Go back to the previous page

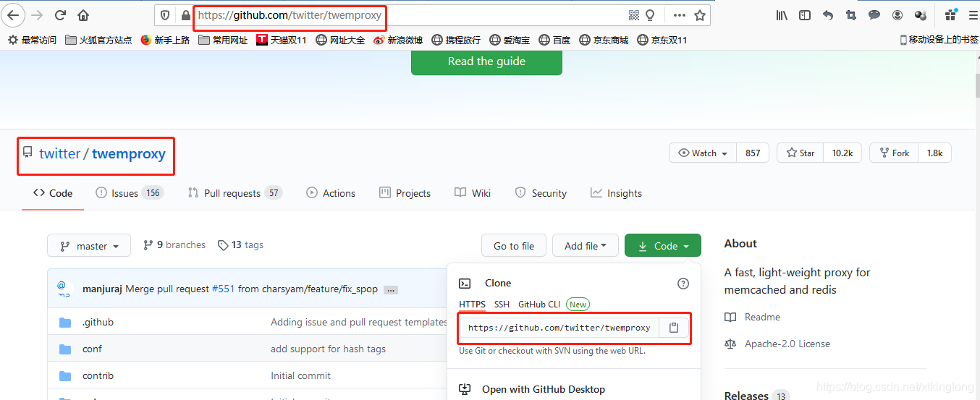14,15
